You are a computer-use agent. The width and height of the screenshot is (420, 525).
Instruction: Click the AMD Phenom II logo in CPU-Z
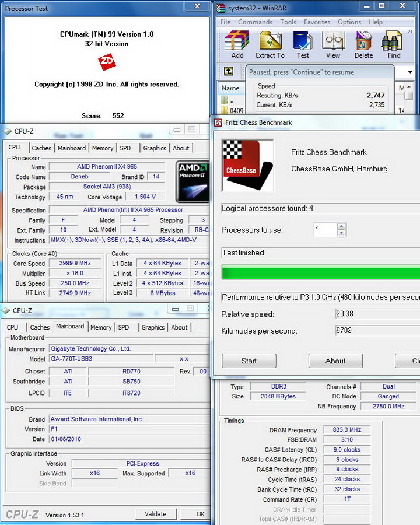pos(193,182)
